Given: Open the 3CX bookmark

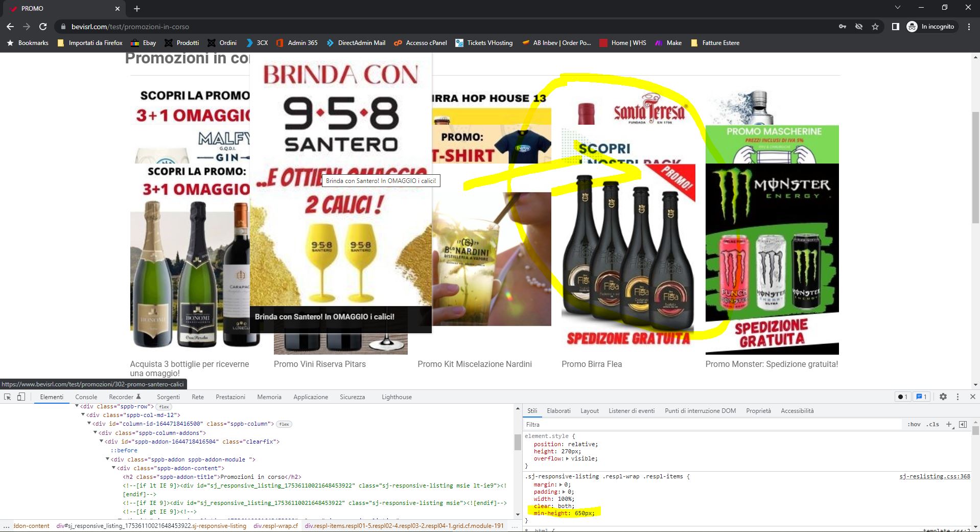Looking at the screenshot, I should (x=256, y=43).
